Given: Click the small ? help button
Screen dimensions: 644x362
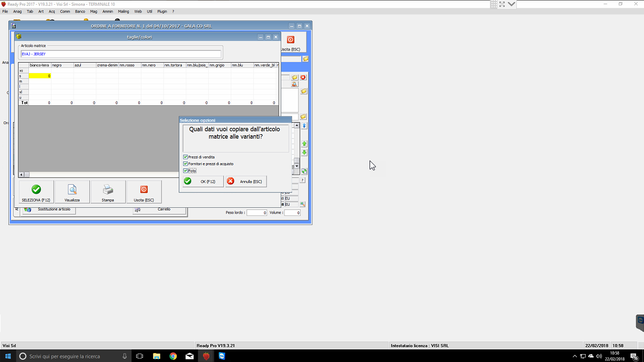Looking at the screenshot, I should point(302,180).
